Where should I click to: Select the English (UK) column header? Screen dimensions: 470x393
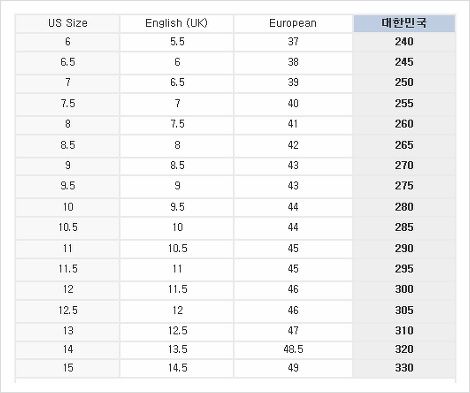(177, 23)
